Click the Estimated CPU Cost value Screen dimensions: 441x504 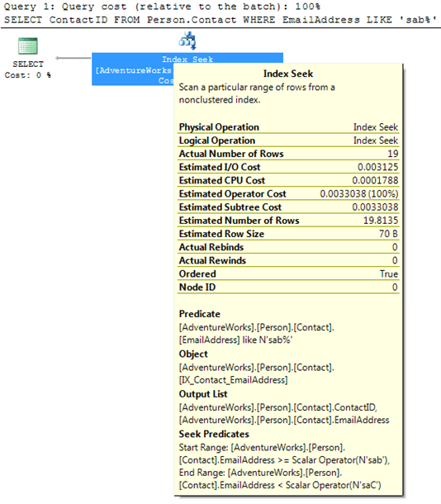click(x=375, y=180)
